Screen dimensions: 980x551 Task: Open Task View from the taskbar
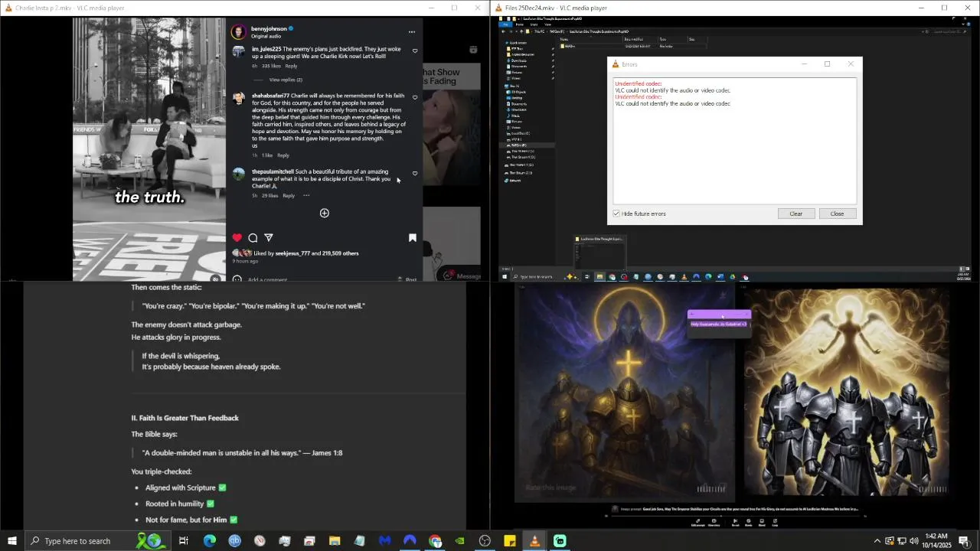184,541
